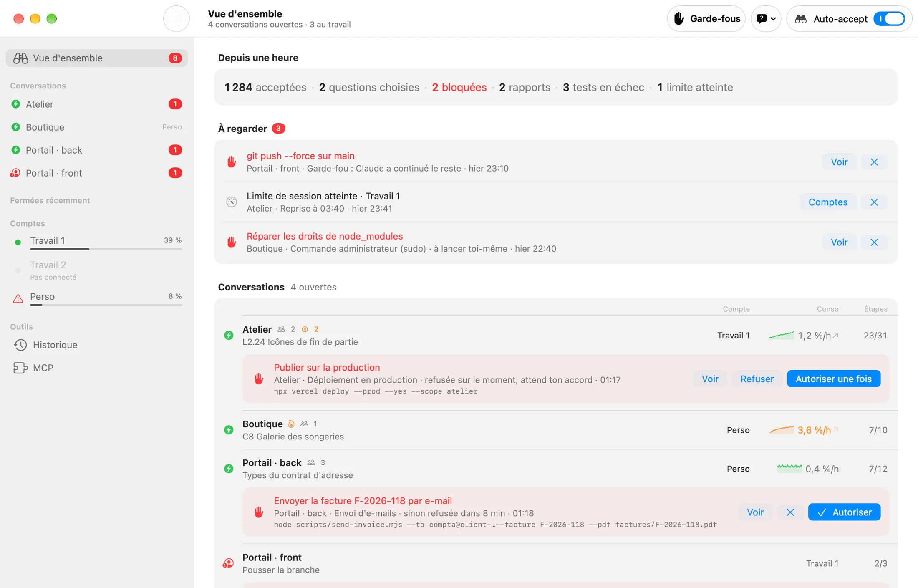Open the question-bubble dropdown in the header
The image size is (918, 588).
point(766,19)
